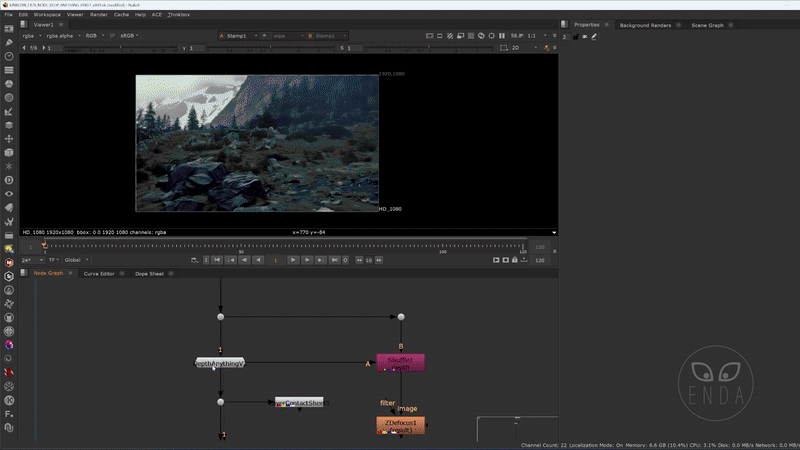The width and height of the screenshot is (800, 450).
Task: Open the Scene Graph tab
Action: pyautogui.click(x=707, y=25)
